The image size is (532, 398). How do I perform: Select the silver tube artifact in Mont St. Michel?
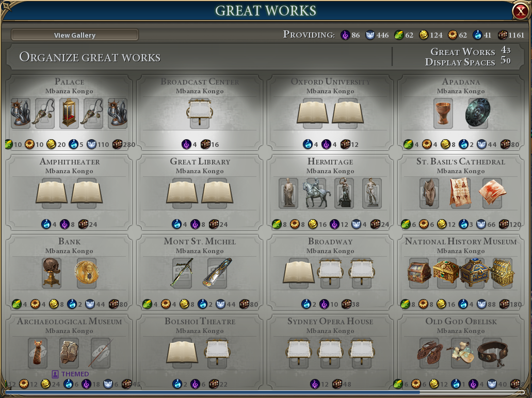tap(217, 273)
